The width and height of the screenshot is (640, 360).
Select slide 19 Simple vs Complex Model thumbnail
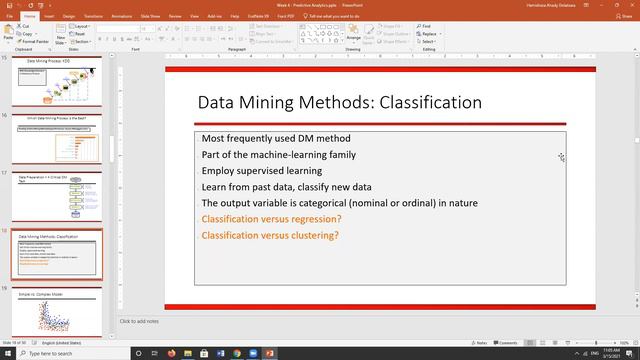57,312
